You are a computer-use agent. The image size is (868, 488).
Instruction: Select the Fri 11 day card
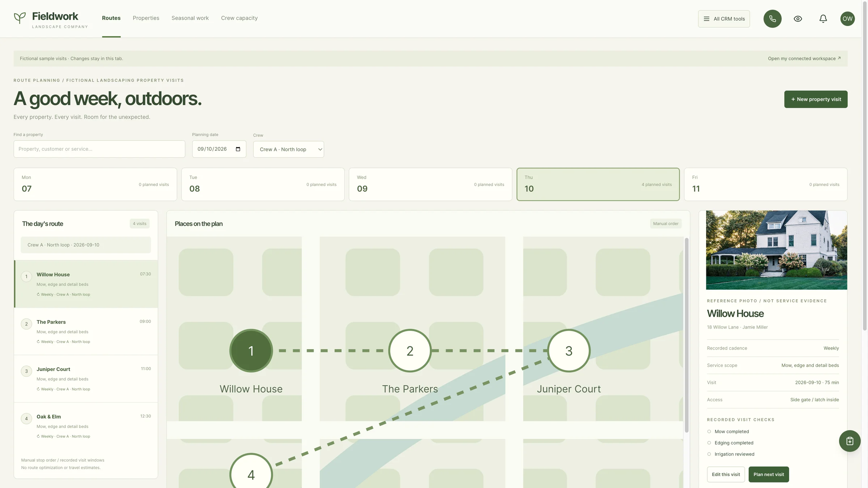[x=766, y=184]
